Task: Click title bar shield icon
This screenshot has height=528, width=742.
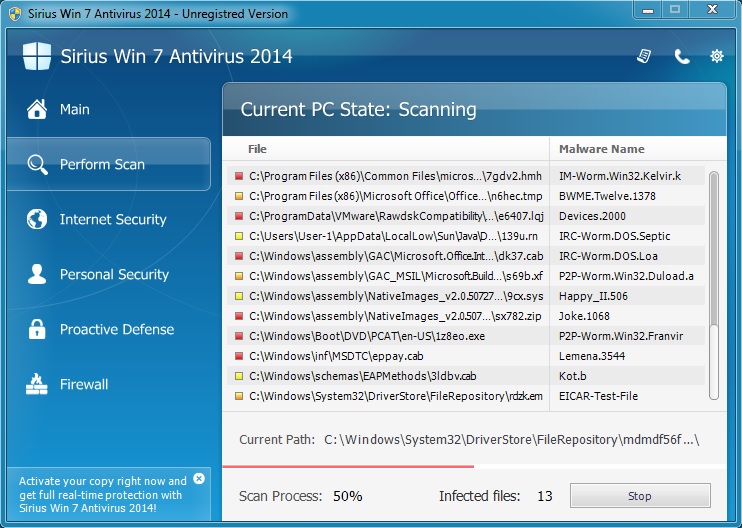Action: 15,13
